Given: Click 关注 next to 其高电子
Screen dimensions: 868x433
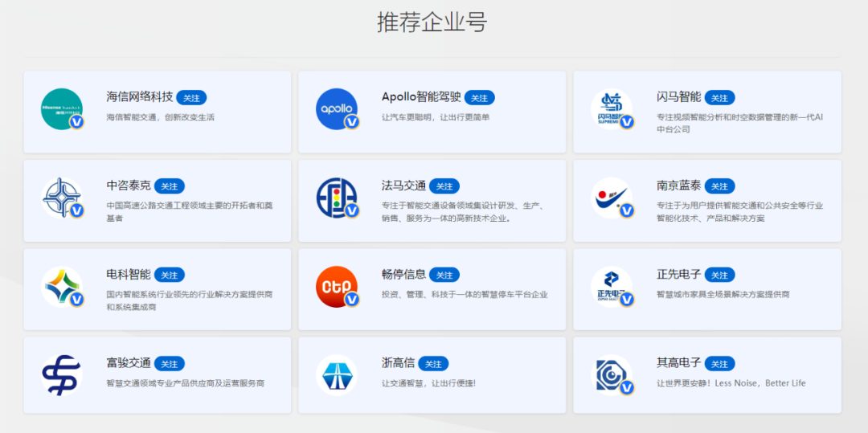Looking at the screenshot, I should (x=719, y=364).
